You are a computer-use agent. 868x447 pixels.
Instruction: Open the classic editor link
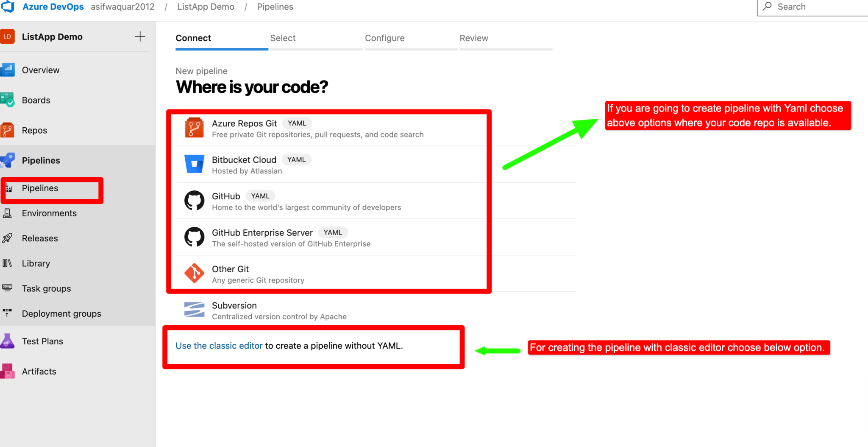(219, 346)
